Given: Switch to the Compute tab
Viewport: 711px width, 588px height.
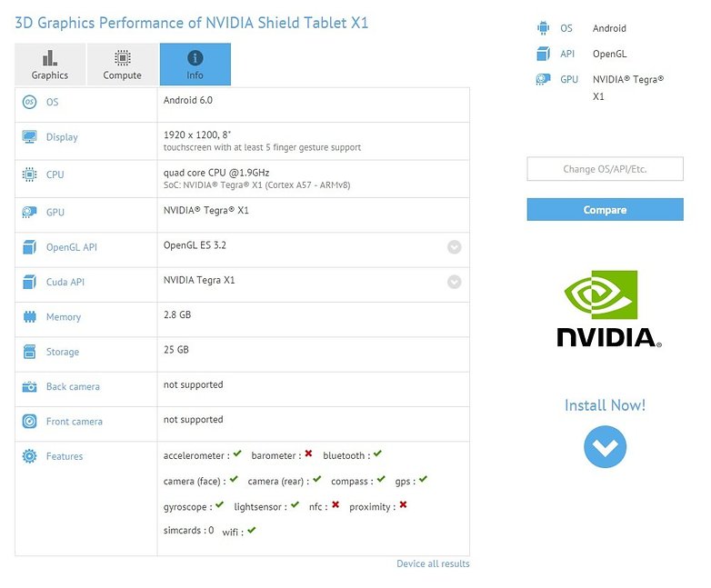Looking at the screenshot, I should coord(123,65).
